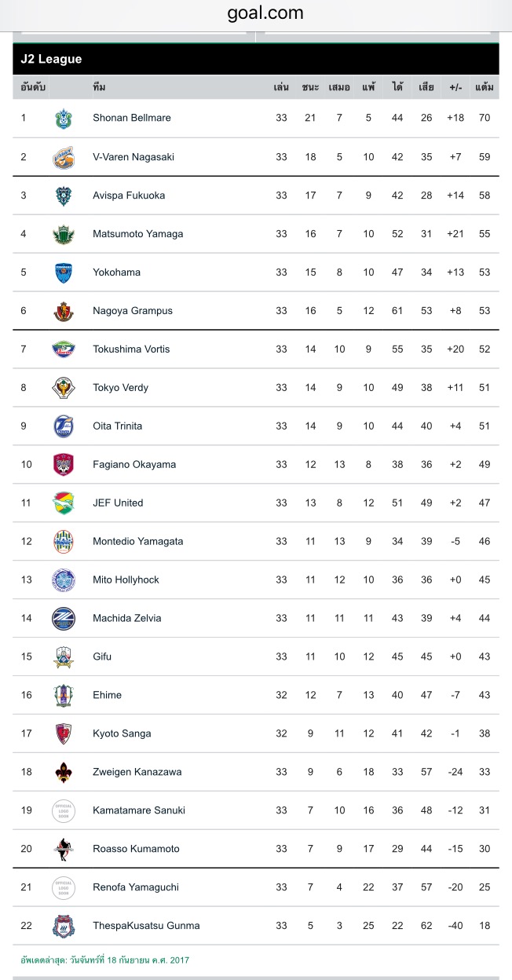This screenshot has width=512, height=980.
Task: Click the Tokushima Vortis team link
Action: pyautogui.click(x=131, y=349)
